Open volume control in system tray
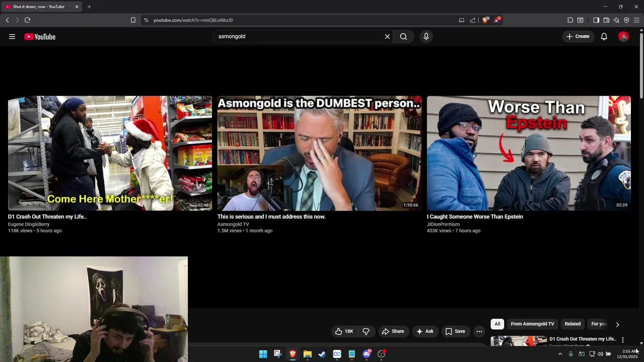 pyautogui.click(x=600, y=354)
